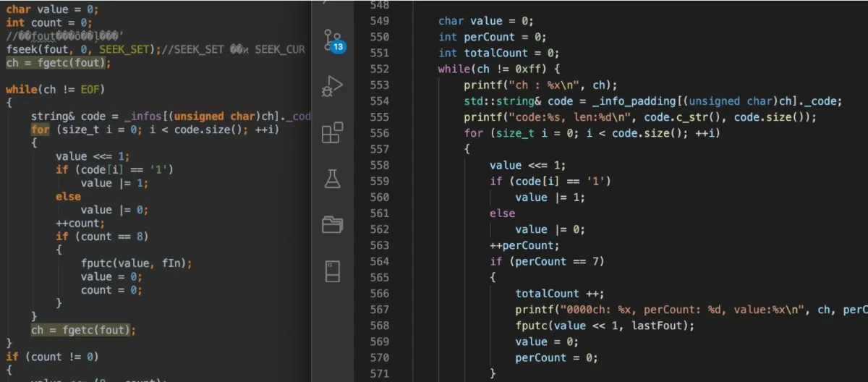Click line number 561 in the gutter

(379, 213)
